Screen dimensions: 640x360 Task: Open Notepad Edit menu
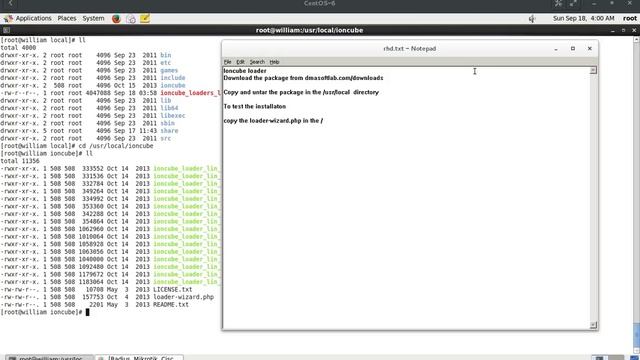[240, 62]
